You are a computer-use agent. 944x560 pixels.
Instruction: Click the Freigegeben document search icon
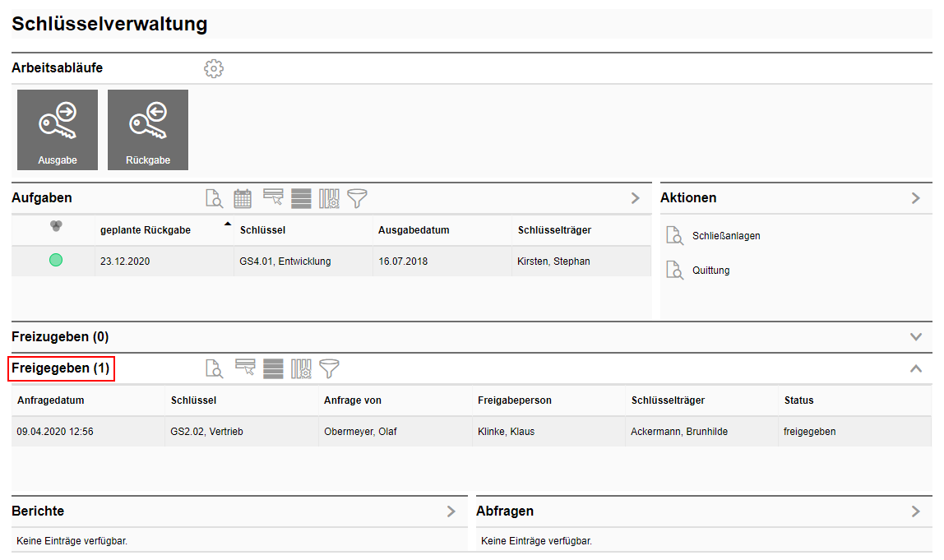pos(215,368)
